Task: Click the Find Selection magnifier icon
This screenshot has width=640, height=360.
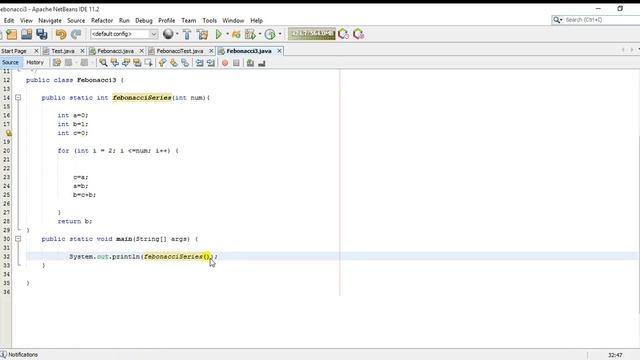Action: tap(103, 63)
